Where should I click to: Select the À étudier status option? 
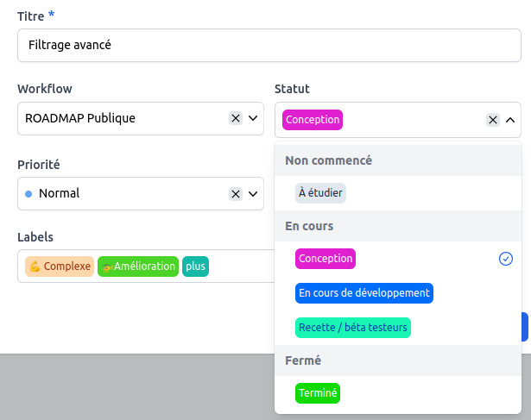320,193
